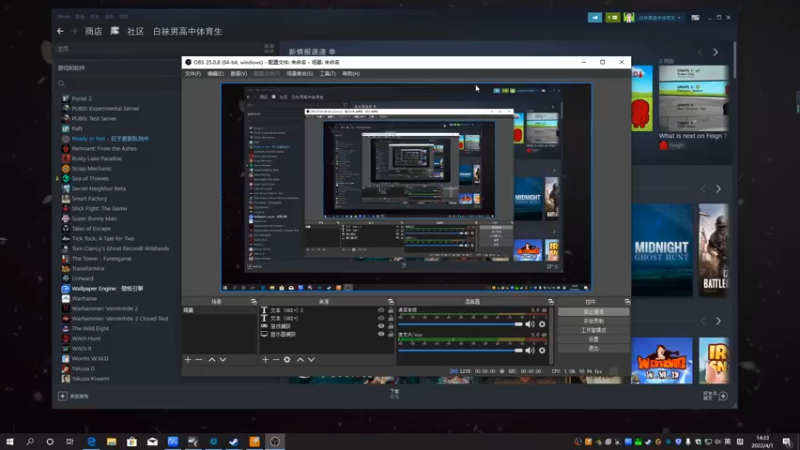Open source properties gear in Sources panel

click(287, 360)
